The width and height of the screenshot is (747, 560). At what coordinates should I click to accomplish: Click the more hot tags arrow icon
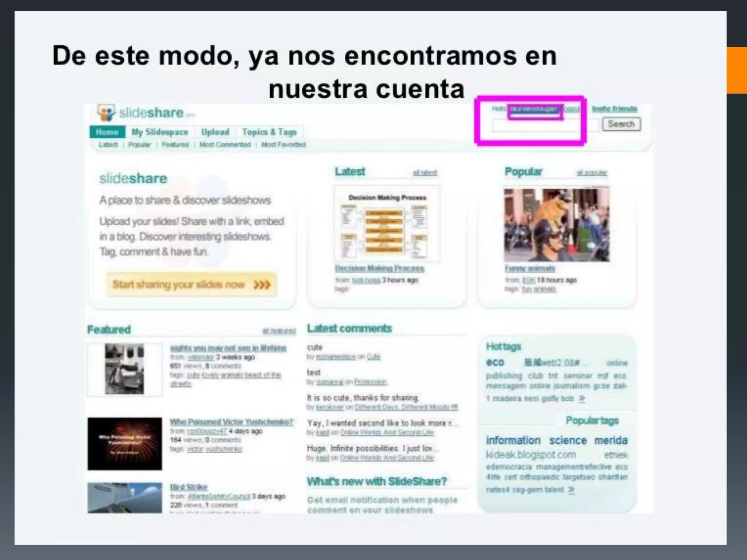[x=582, y=399]
